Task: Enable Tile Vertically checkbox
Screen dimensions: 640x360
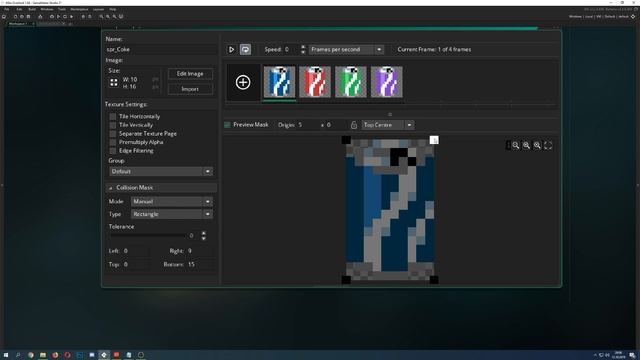Action: tap(113, 125)
